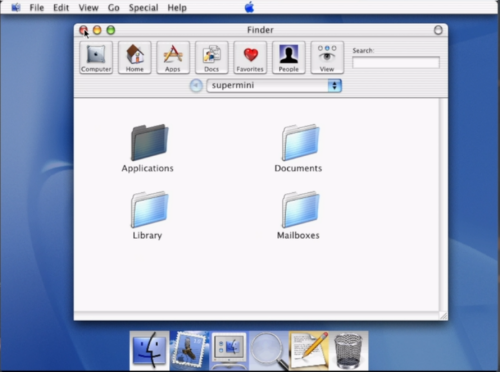
Task: Open the Go menu
Action: [114, 7]
